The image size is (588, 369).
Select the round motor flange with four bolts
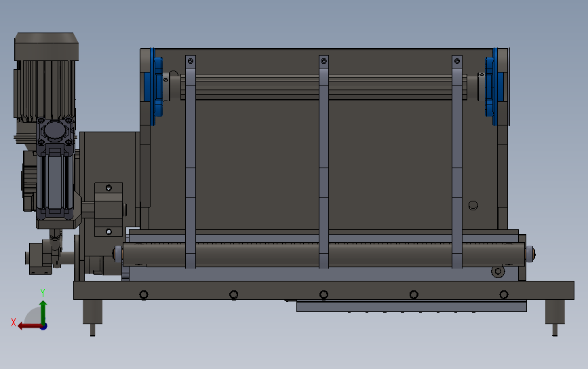(55, 131)
